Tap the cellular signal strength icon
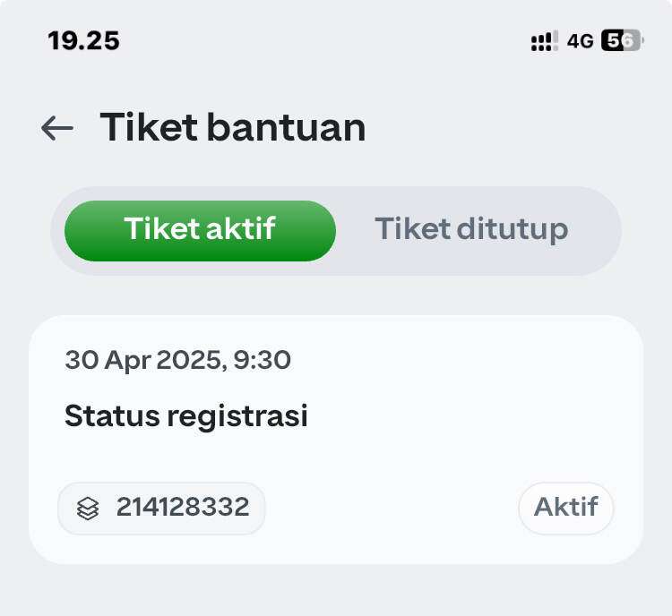The height and width of the screenshot is (616, 672). [544, 40]
